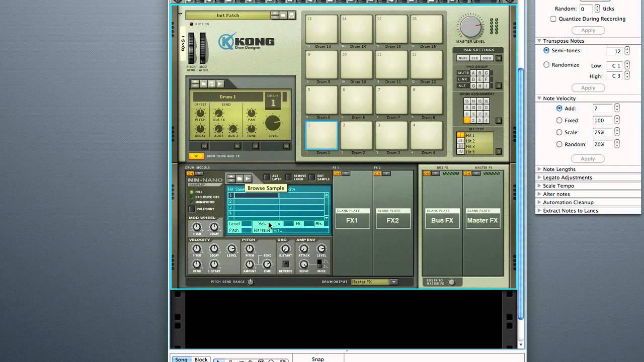Click the Remove Layer button
Viewport: 644px width, 362px height.
coord(288,177)
